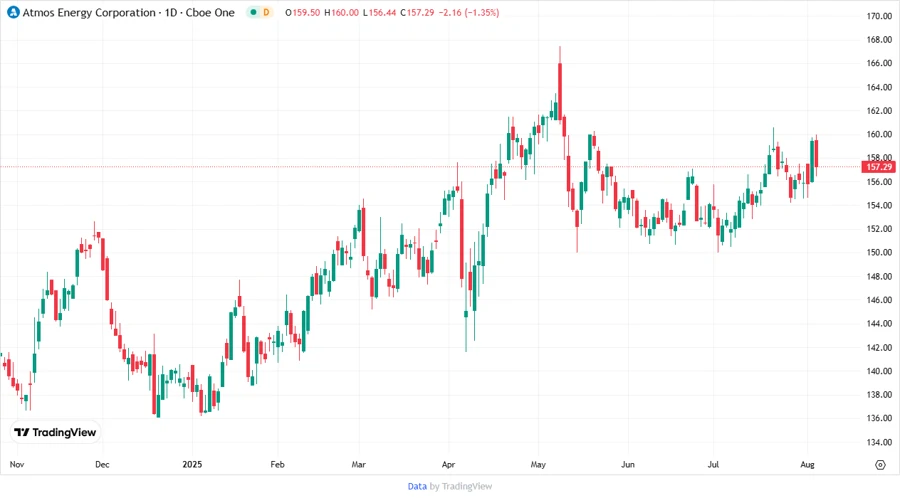Select the 157.29 current price label
The image size is (900, 498).
[878, 167]
